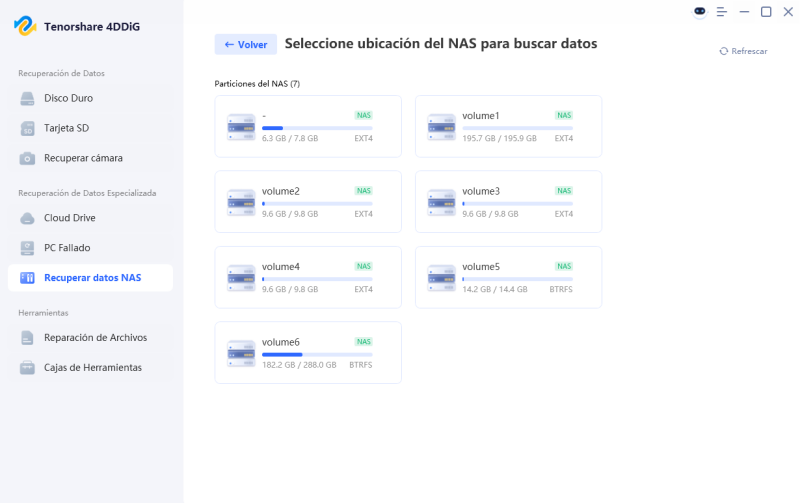Close the 4DDiG window
This screenshot has height=503, width=800.
(x=788, y=12)
